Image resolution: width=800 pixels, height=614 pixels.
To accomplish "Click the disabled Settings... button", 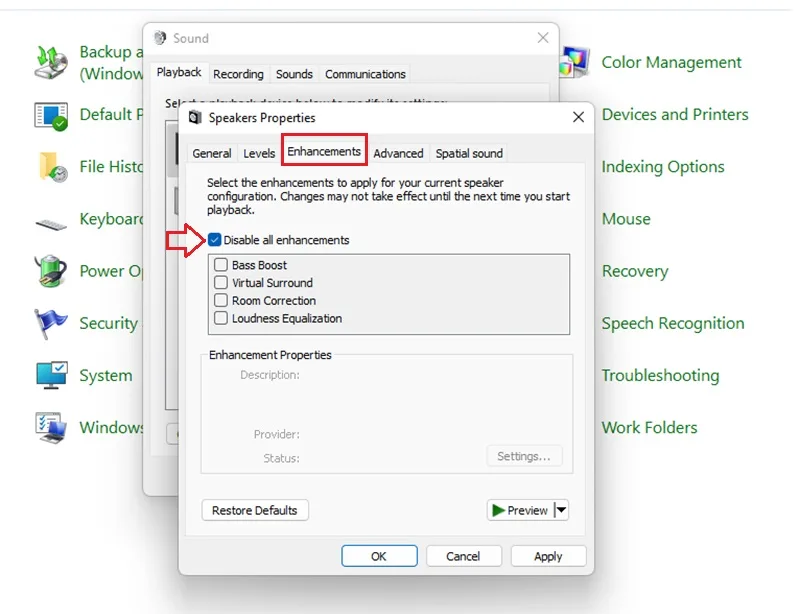I will click(524, 456).
